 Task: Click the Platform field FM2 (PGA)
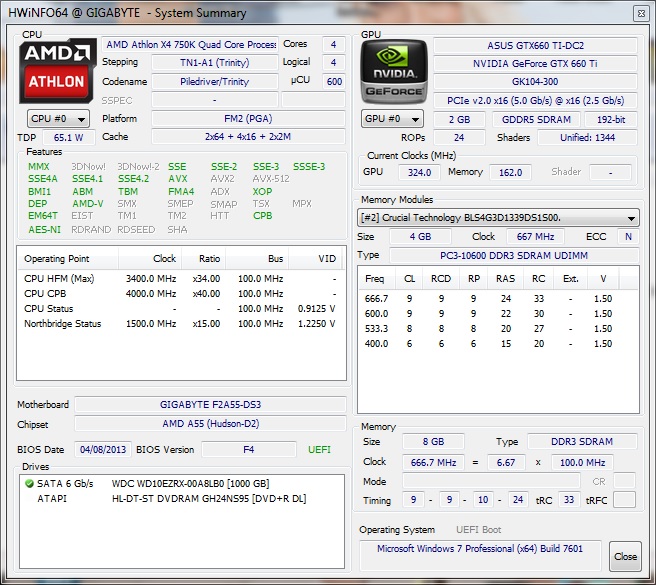[x=248, y=119]
